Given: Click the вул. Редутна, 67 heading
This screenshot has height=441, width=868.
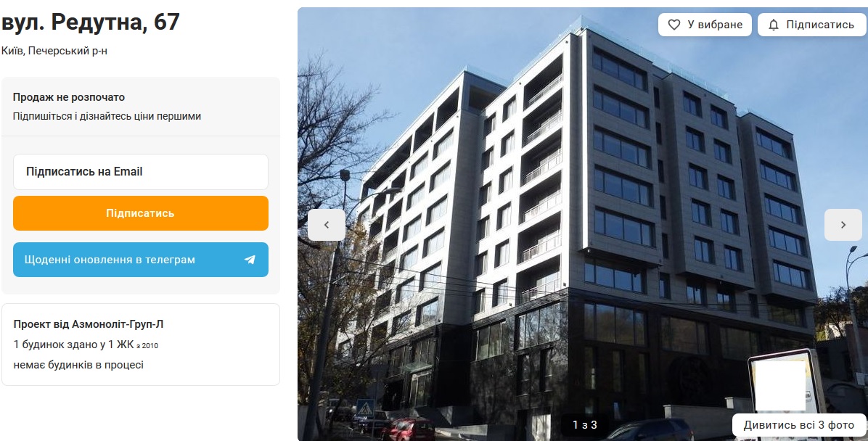Looking at the screenshot, I should 90,22.
